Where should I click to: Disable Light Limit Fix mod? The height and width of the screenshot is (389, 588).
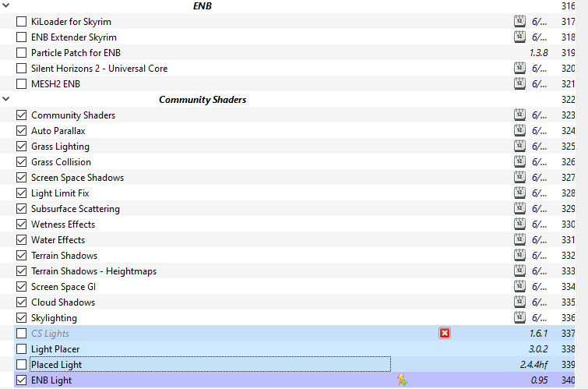pos(21,193)
